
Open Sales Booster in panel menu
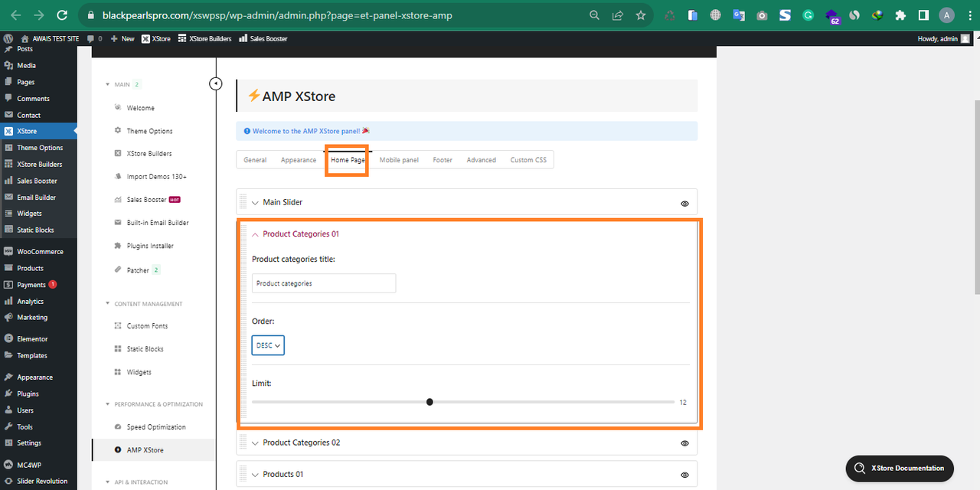pyautogui.click(x=146, y=200)
